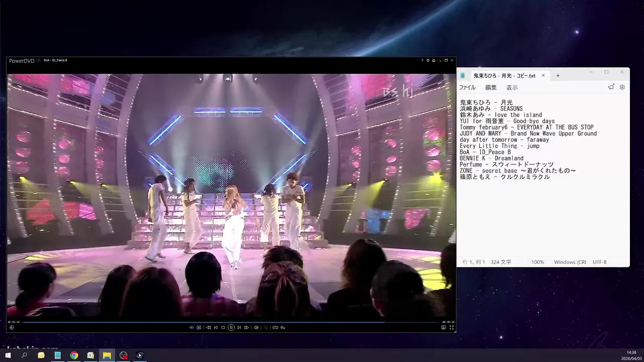Click line 'Tommy february6 - EVERYDAY AT THE BUS STOP'
The height and width of the screenshot is (362, 644).
click(527, 127)
